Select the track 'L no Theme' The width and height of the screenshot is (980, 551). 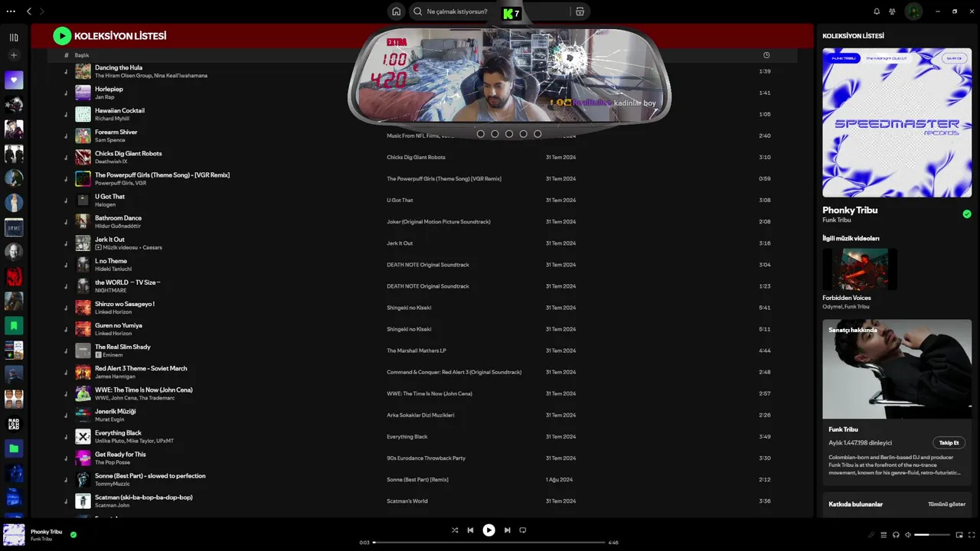coord(111,261)
